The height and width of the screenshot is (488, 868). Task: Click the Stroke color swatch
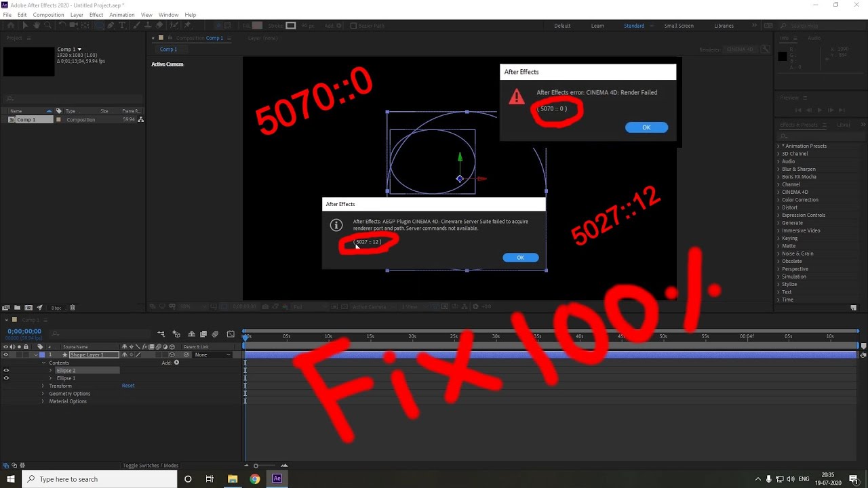(290, 26)
